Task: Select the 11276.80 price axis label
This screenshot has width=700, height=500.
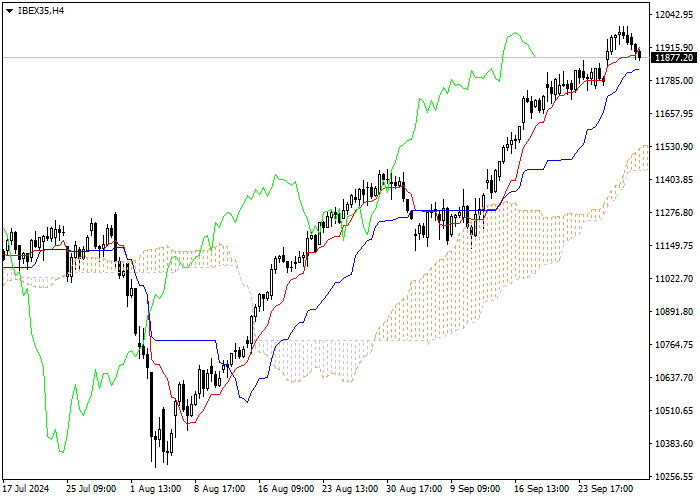Action: tap(674, 212)
